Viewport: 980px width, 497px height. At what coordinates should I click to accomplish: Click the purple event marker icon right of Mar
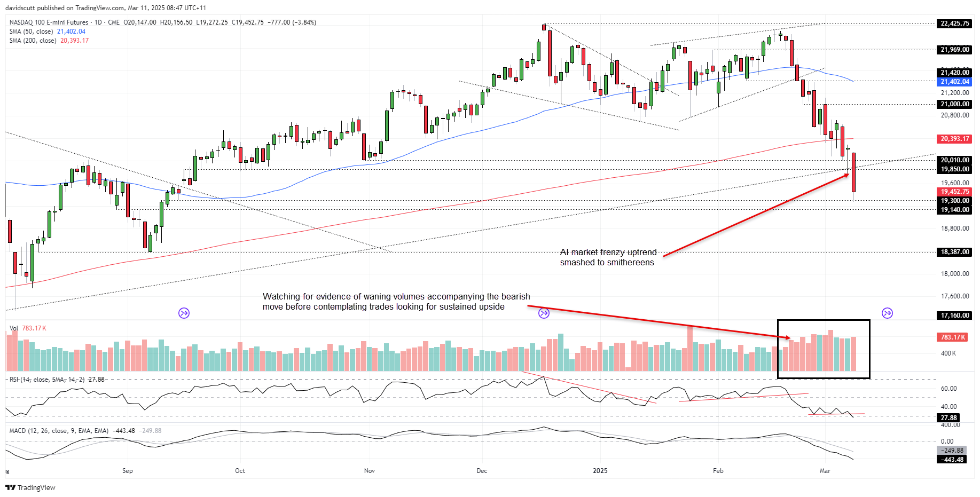(887, 313)
